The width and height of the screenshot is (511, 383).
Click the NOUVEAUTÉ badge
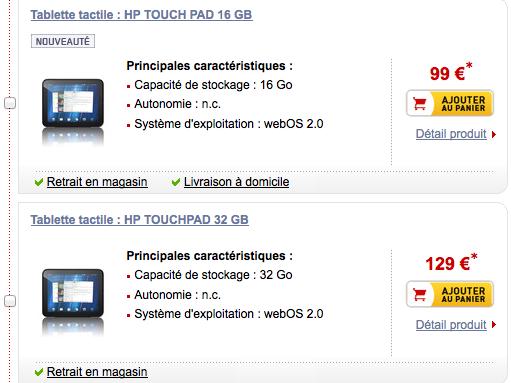[x=63, y=41]
